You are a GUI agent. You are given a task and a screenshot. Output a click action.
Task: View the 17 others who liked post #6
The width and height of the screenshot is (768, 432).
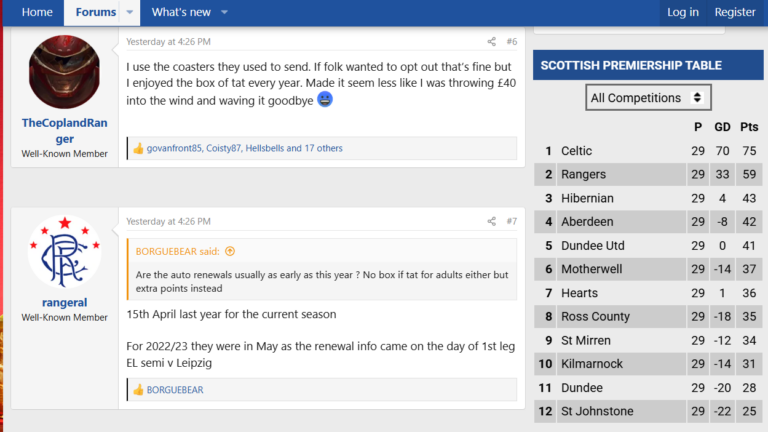[323, 148]
